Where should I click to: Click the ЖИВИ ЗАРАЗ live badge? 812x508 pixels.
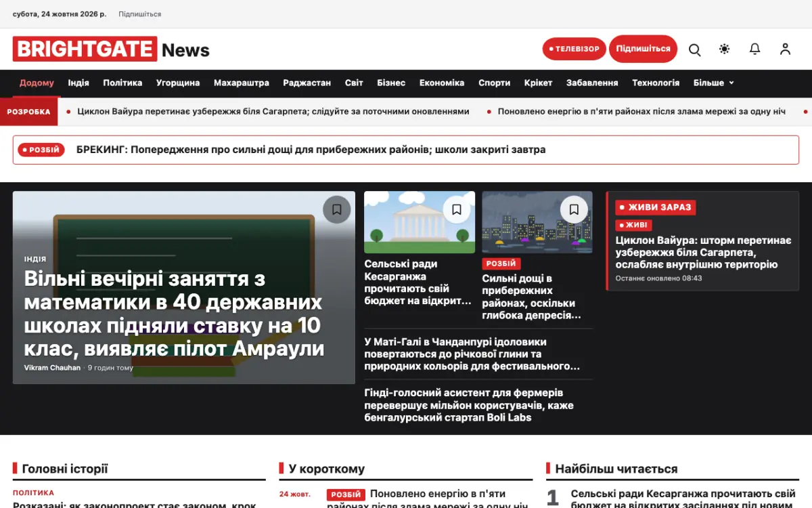tap(656, 207)
